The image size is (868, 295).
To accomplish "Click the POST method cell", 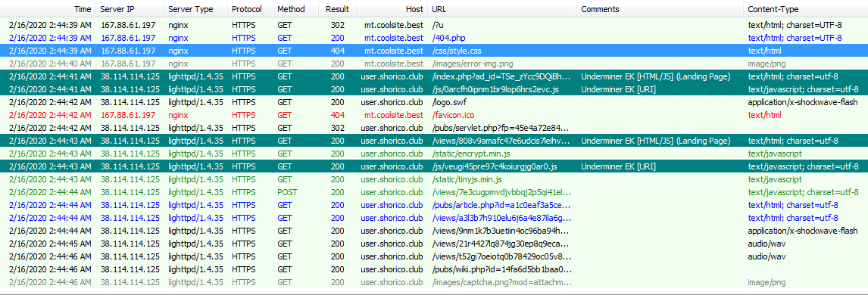I will pos(287,191).
